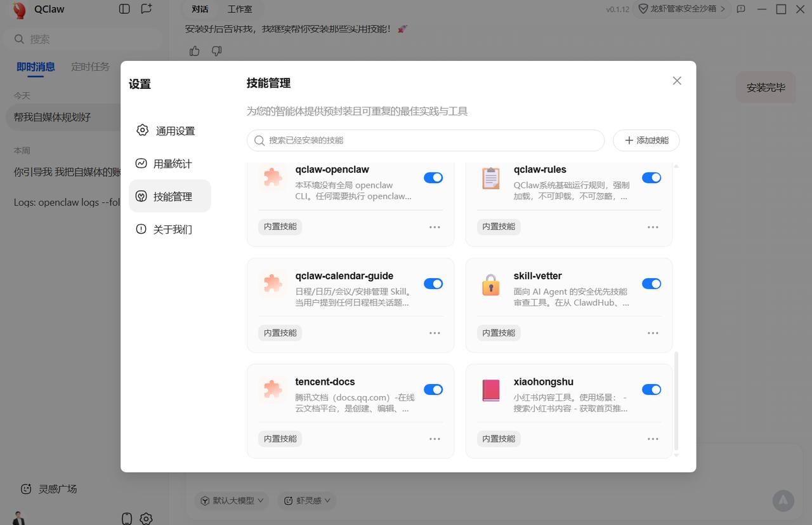Click the skill name tencent-docs
Screen dimensions: 812x525
coord(325,382)
